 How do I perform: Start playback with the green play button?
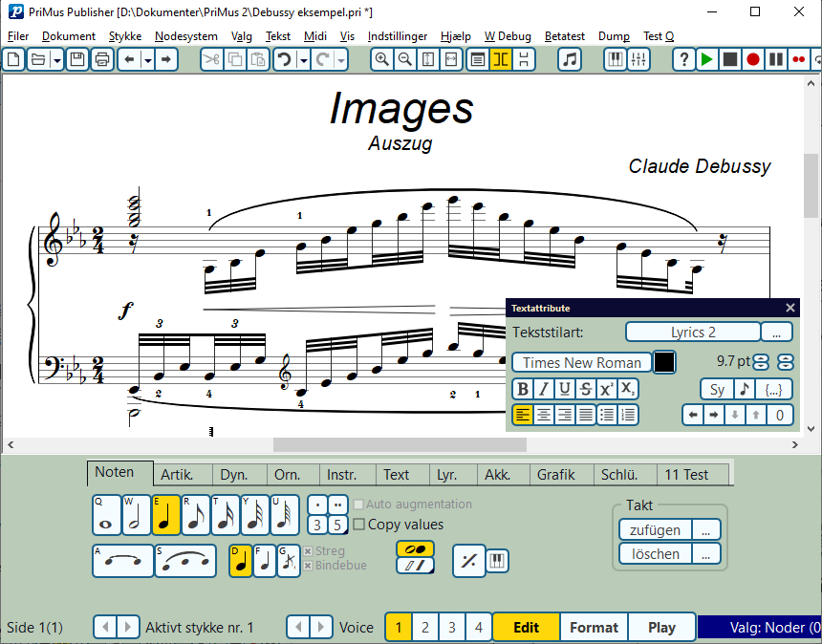[706, 59]
